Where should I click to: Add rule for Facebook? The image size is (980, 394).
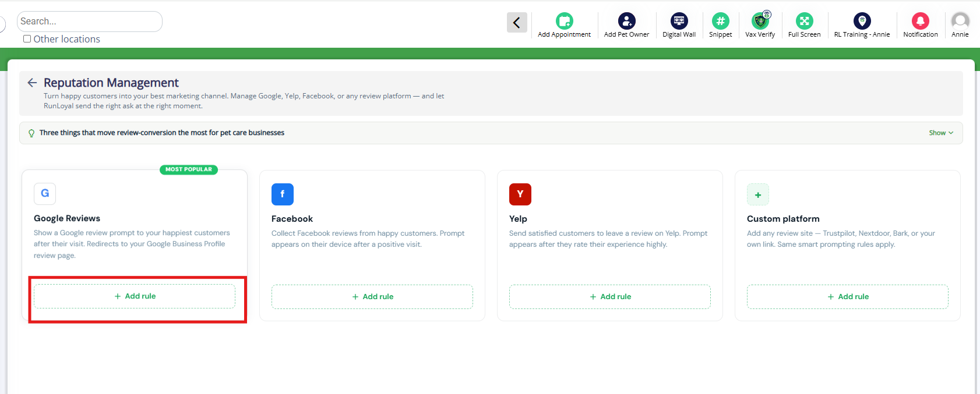(x=372, y=297)
